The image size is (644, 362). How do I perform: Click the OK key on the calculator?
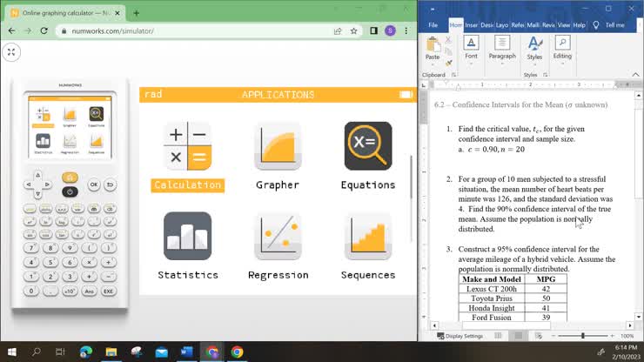[x=94, y=184]
